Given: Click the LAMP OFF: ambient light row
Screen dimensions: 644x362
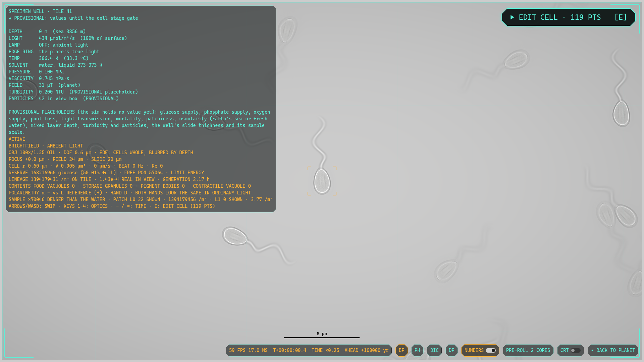Looking at the screenshot, I should [x=49, y=45].
